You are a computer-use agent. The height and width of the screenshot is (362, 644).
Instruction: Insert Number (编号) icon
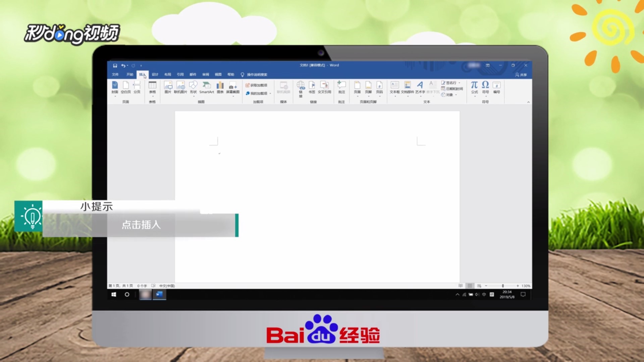click(497, 87)
